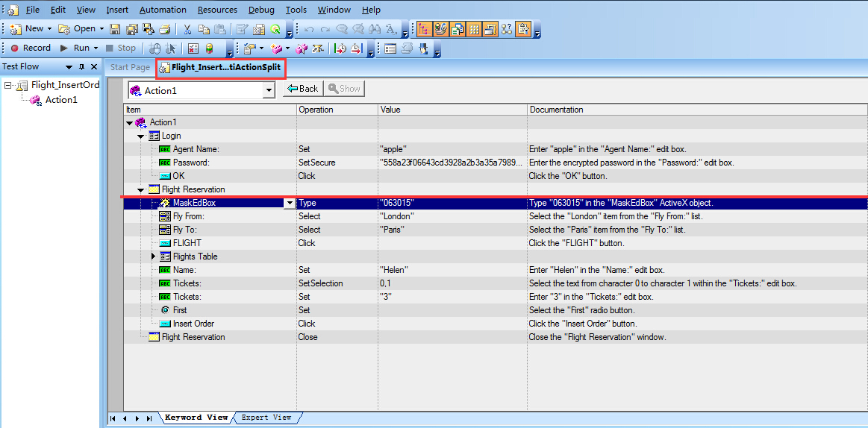This screenshot has width=868, height=428.
Task: Open the MaskEdBox item dropdown arrow
Action: (289, 203)
